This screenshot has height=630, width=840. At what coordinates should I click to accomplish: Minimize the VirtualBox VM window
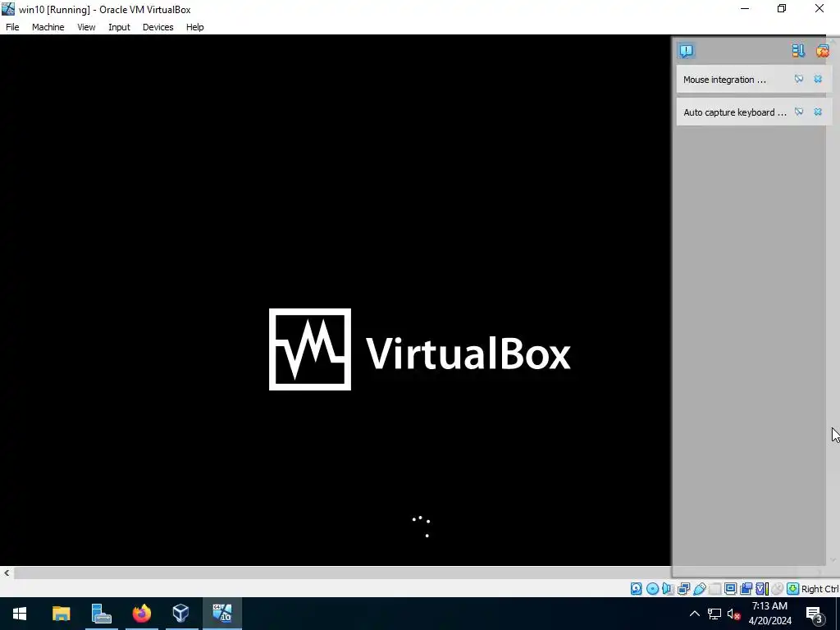pyautogui.click(x=745, y=8)
